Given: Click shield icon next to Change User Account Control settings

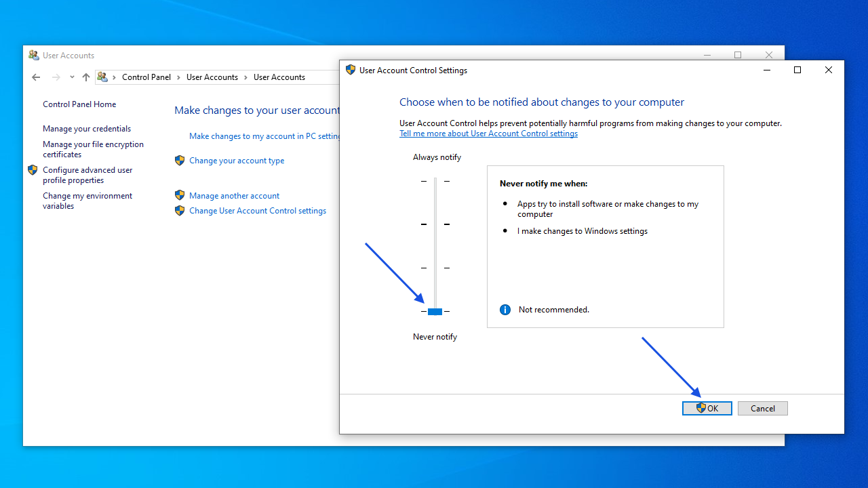Looking at the screenshot, I should click(x=180, y=211).
